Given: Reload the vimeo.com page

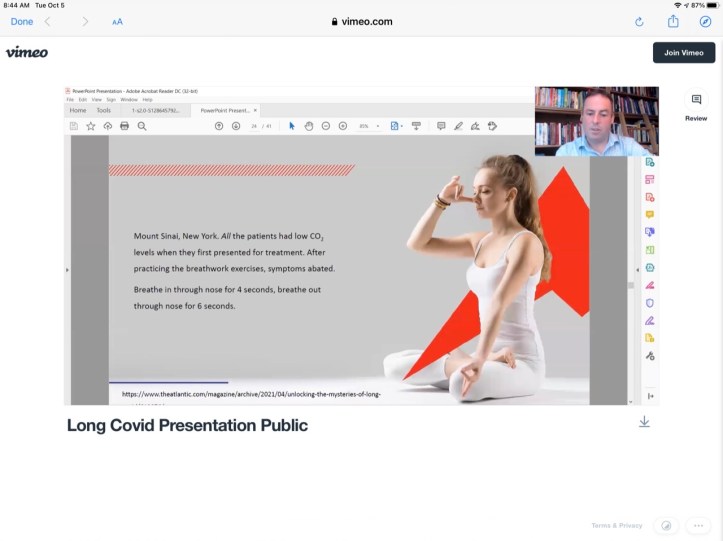Looking at the screenshot, I should coord(639,21).
